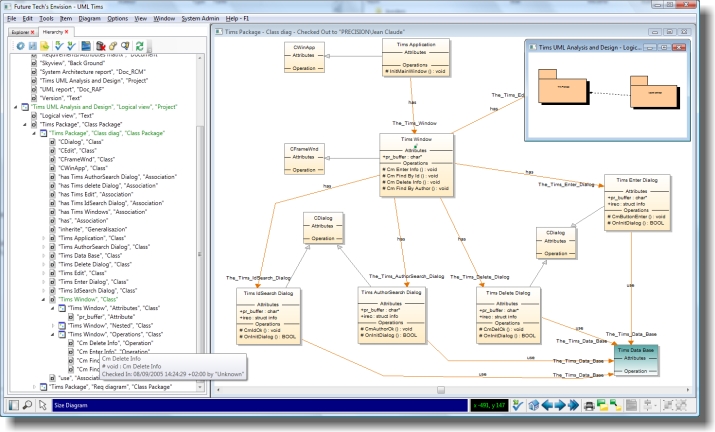Expand the "Tims Application", "Class" node

(44, 238)
